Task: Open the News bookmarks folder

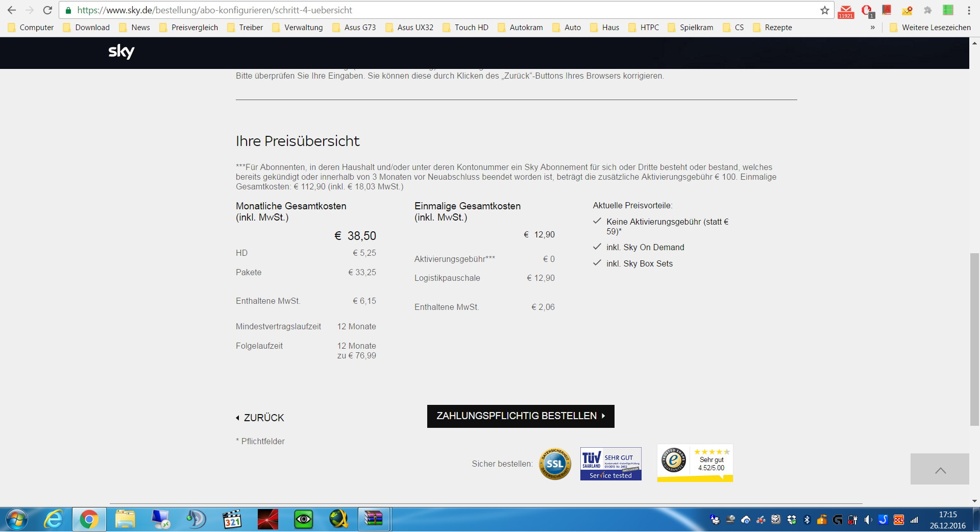Action: (x=134, y=28)
